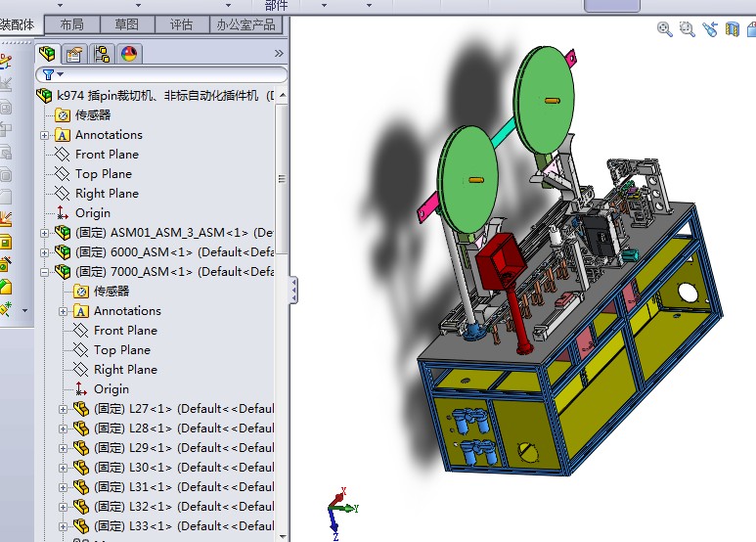Switch to the 布局 tab

pos(71,24)
